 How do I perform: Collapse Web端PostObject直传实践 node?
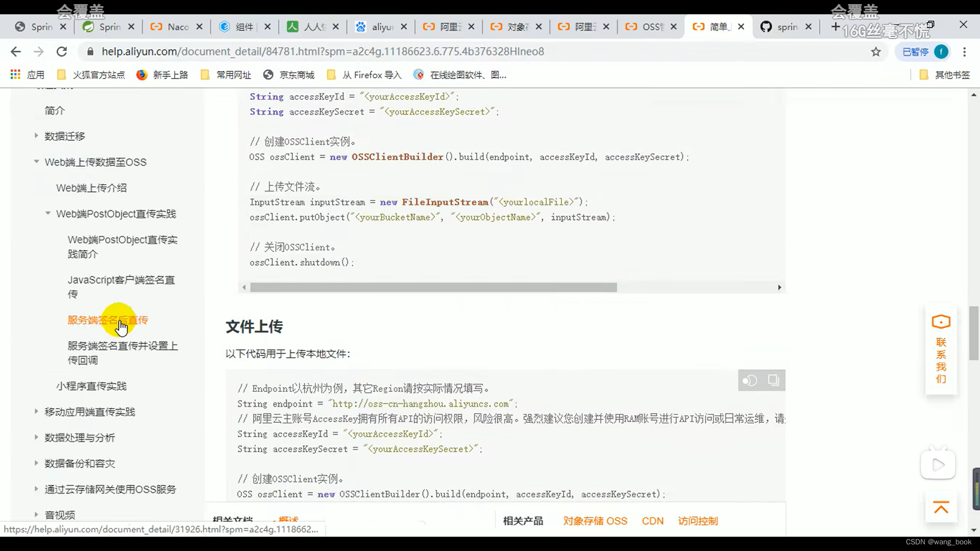(x=48, y=213)
